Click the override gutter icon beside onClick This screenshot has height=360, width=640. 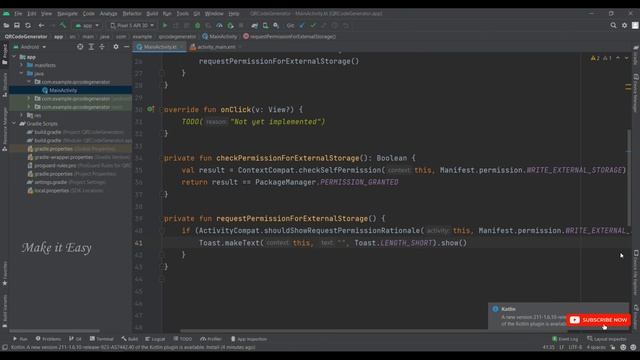coord(151,109)
